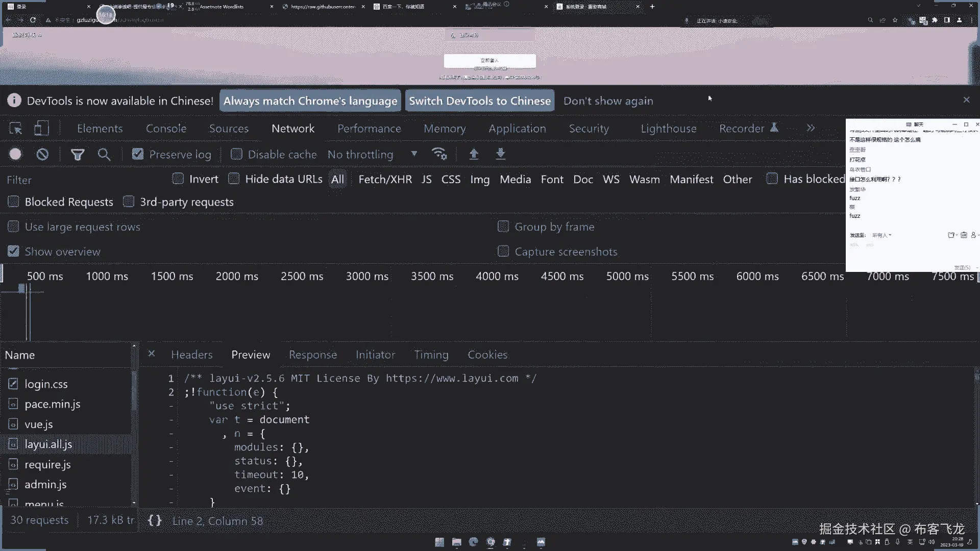This screenshot has width=980, height=551.
Task: Click the export HAR download arrow
Action: point(501,154)
